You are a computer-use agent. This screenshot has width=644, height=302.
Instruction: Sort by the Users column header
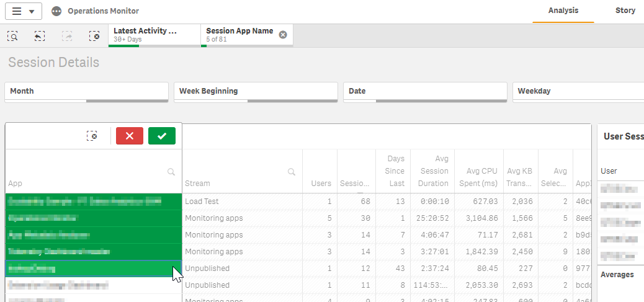point(321,184)
